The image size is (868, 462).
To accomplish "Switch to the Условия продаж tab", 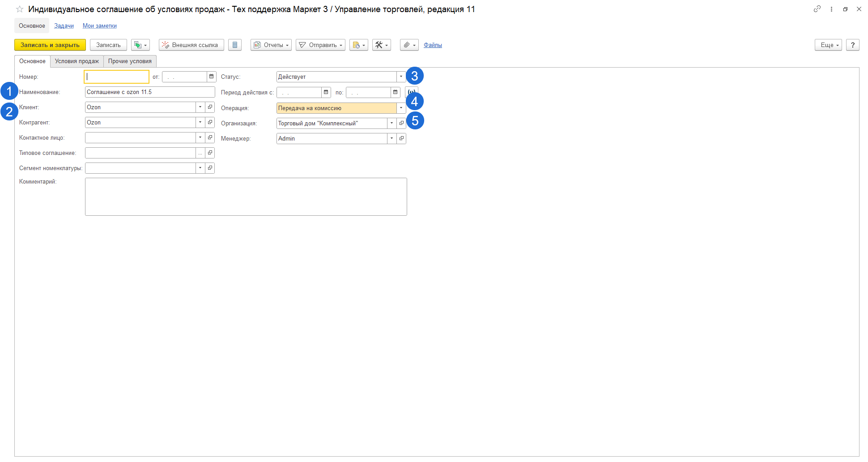I will click(77, 61).
